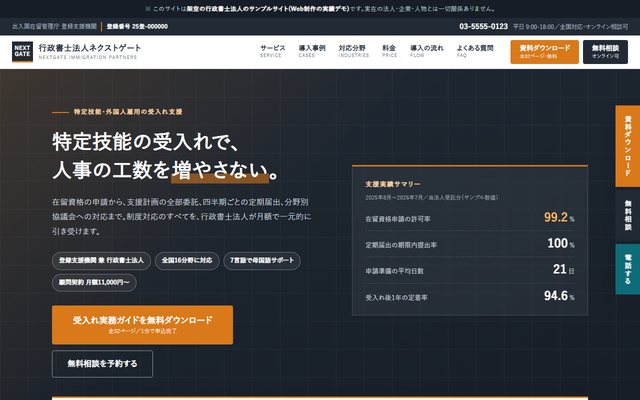640x400 pixels.
Task: Click the 特定技能・外国人雇用の受入れ支援 caption
Action: [x=128, y=112]
